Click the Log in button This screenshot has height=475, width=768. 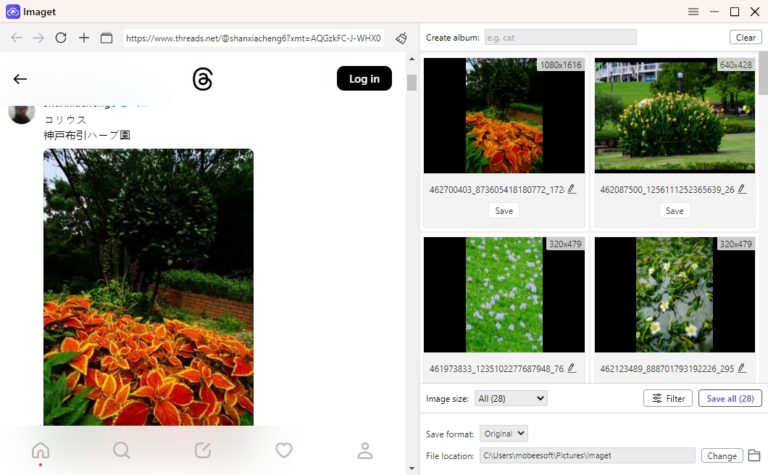tap(364, 78)
